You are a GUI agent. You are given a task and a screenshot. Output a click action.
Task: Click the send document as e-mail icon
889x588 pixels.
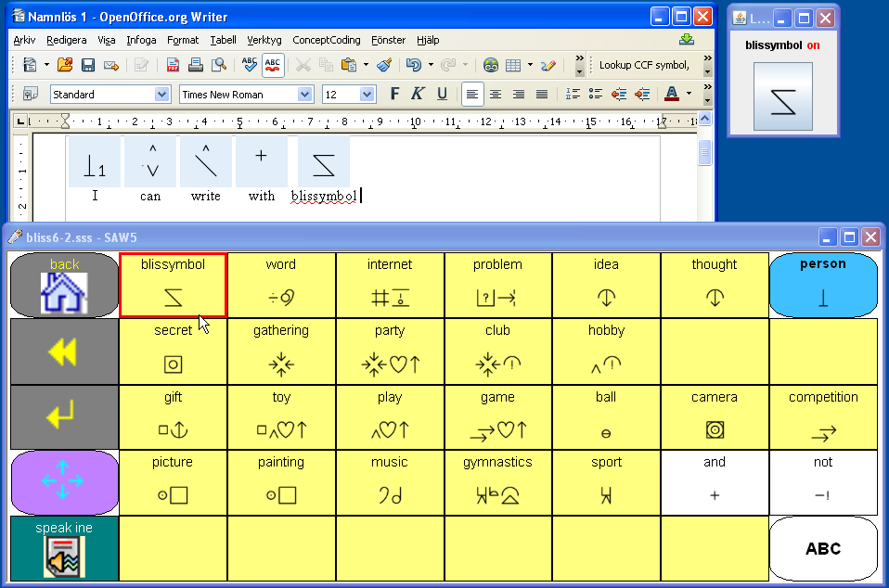tap(111, 65)
